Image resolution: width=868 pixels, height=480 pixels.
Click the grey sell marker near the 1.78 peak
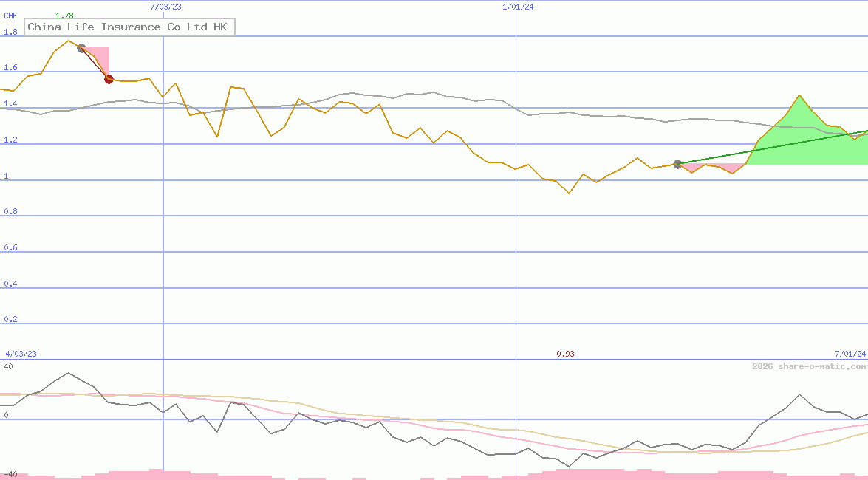coord(81,49)
